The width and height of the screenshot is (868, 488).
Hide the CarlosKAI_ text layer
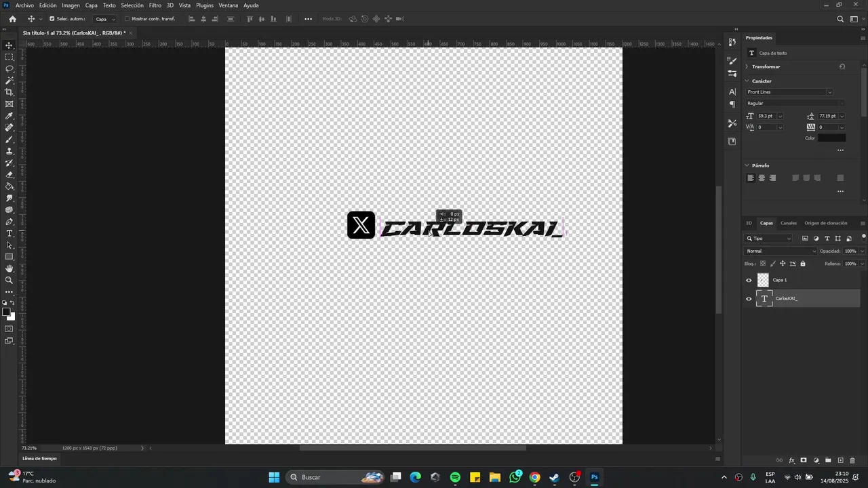click(x=749, y=298)
